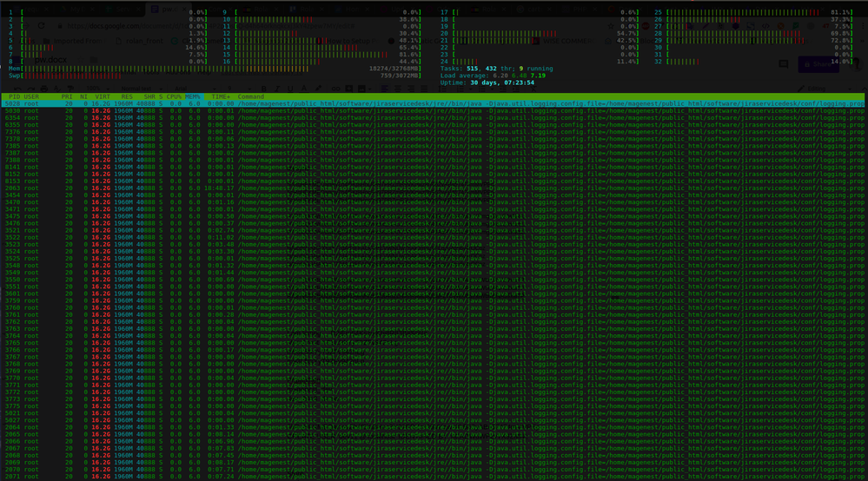Select process row with PID 8152

coord(433,175)
